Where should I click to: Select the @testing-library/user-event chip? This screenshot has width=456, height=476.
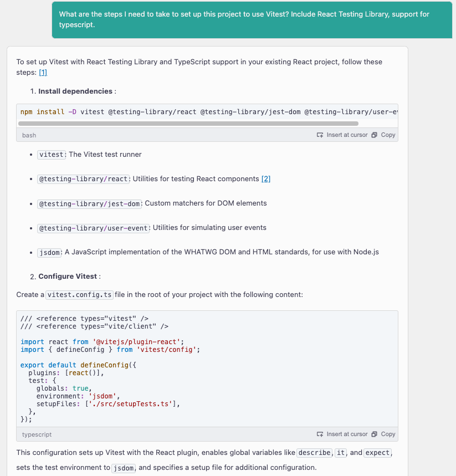(93, 228)
